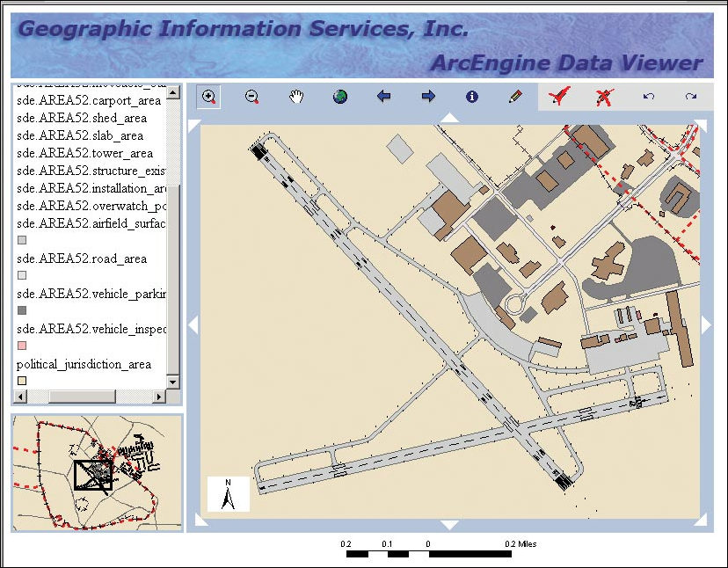Click the north arrow on the map

point(228,494)
